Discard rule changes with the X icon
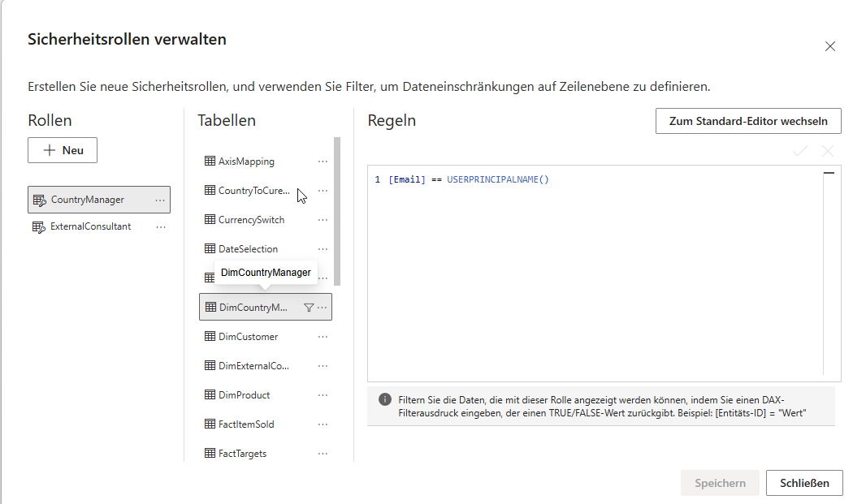The image size is (866, 504). click(x=827, y=151)
